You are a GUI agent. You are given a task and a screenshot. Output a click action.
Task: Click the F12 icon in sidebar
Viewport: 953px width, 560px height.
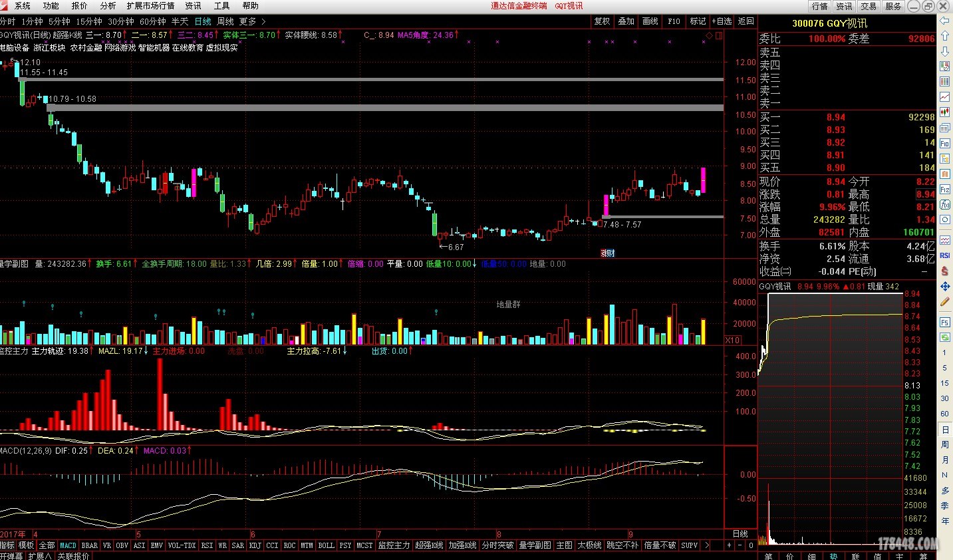coord(944,190)
